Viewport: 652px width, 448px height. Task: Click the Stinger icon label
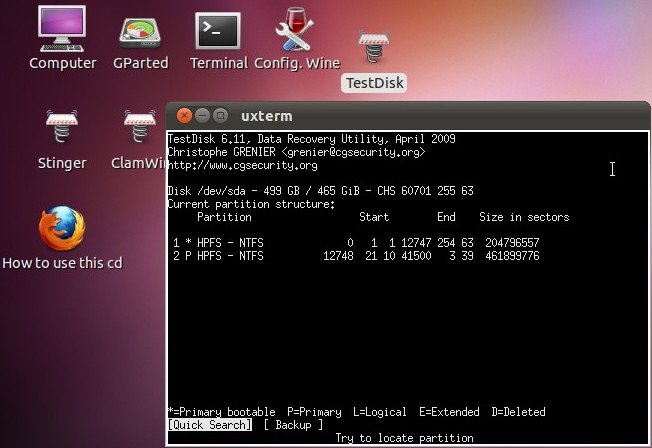click(62, 163)
